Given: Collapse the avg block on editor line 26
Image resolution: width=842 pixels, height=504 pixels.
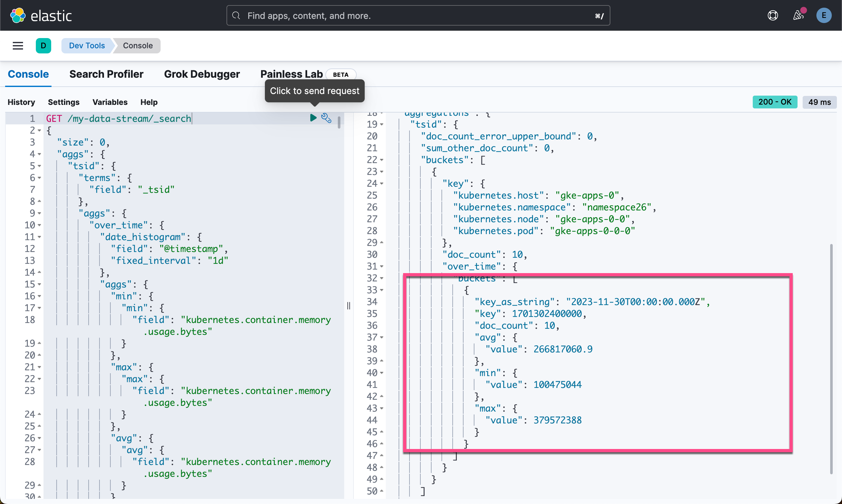Looking at the screenshot, I should (39, 438).
